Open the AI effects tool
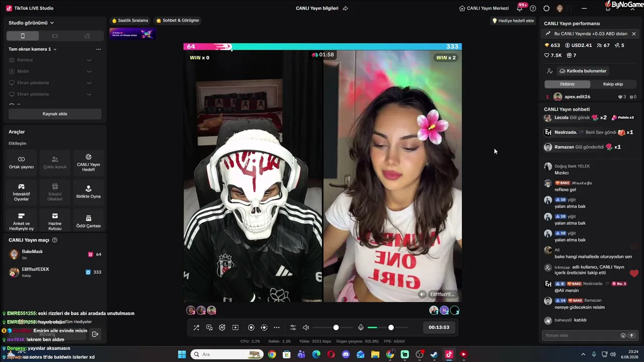This screenshot has height=362, width=644. [x=222, y=327]
